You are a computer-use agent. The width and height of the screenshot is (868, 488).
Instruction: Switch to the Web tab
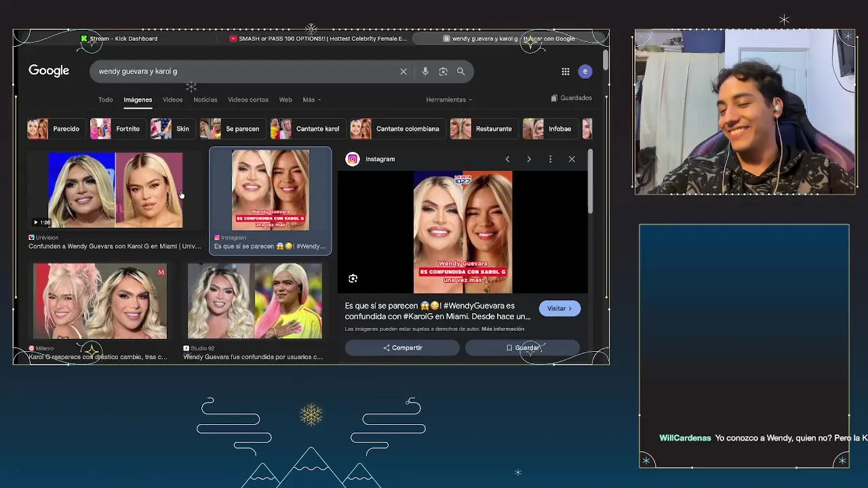point(285,100)
